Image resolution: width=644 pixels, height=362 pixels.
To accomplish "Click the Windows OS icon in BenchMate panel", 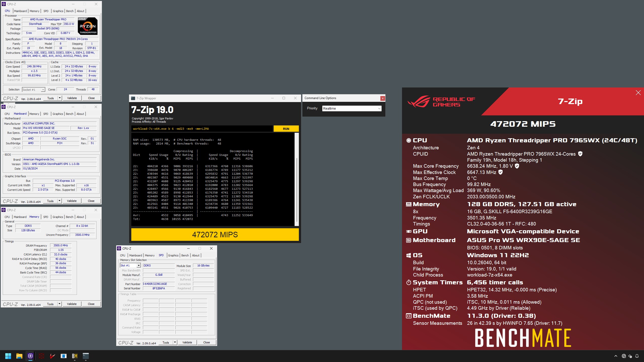I will coord(409,255).
